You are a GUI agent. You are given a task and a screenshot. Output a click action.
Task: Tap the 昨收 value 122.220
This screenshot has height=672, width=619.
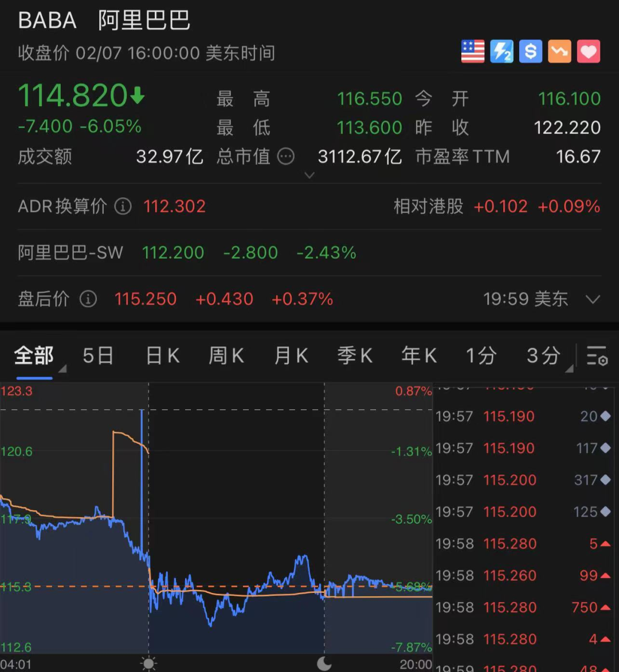(567, 128)
